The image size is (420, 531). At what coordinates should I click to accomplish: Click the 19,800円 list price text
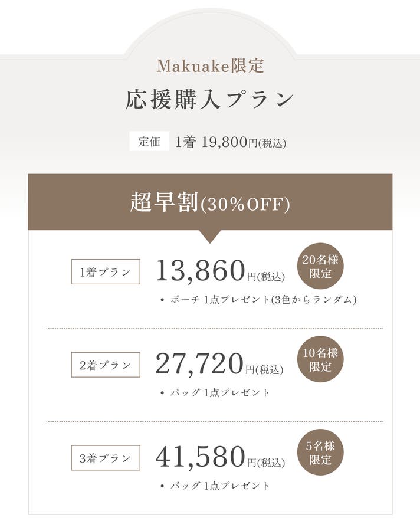(x=223, y=142)
